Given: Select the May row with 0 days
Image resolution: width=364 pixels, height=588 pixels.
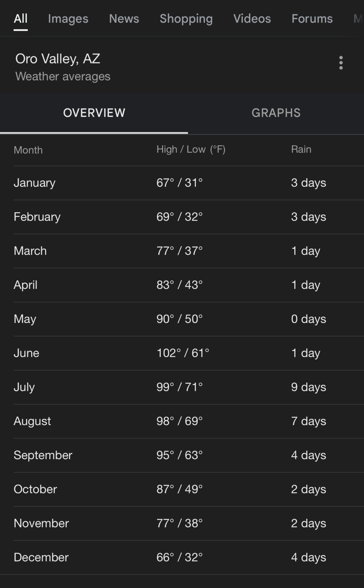Looking at the screenshot, I should 189,319.
